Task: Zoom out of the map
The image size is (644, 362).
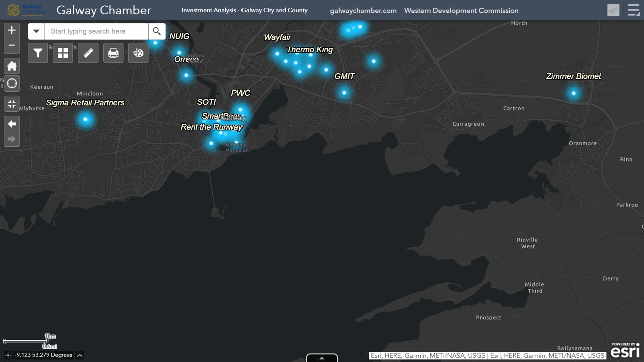Action: click(12, 45)
